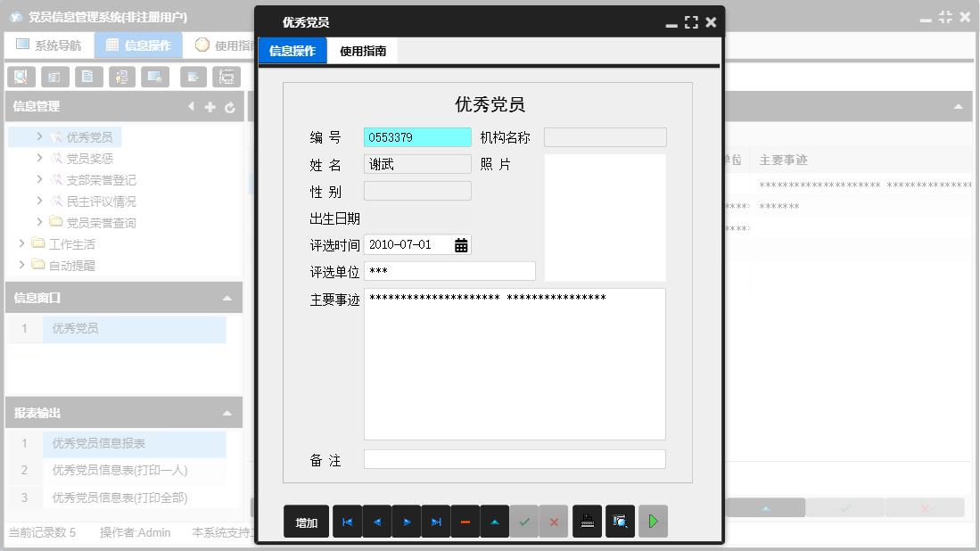Image resolution: width=980 pixels, height=551 pixels.
Task: Click the report view toolbar icon
Action: [54, 77]
